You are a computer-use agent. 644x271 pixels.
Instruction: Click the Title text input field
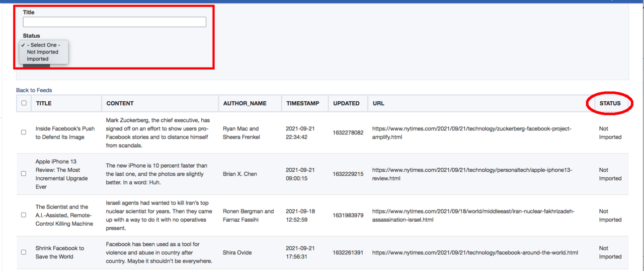[x=114, y=22]
